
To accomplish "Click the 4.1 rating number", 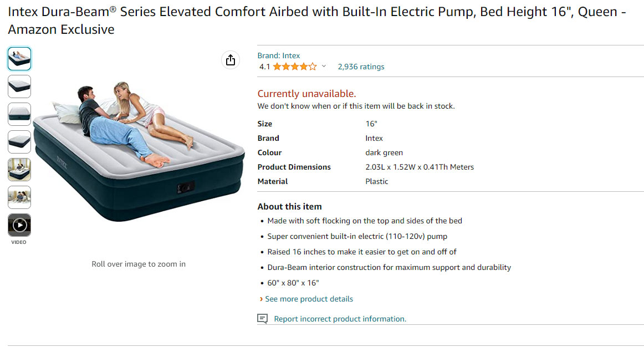I will (x=264, y=67).
